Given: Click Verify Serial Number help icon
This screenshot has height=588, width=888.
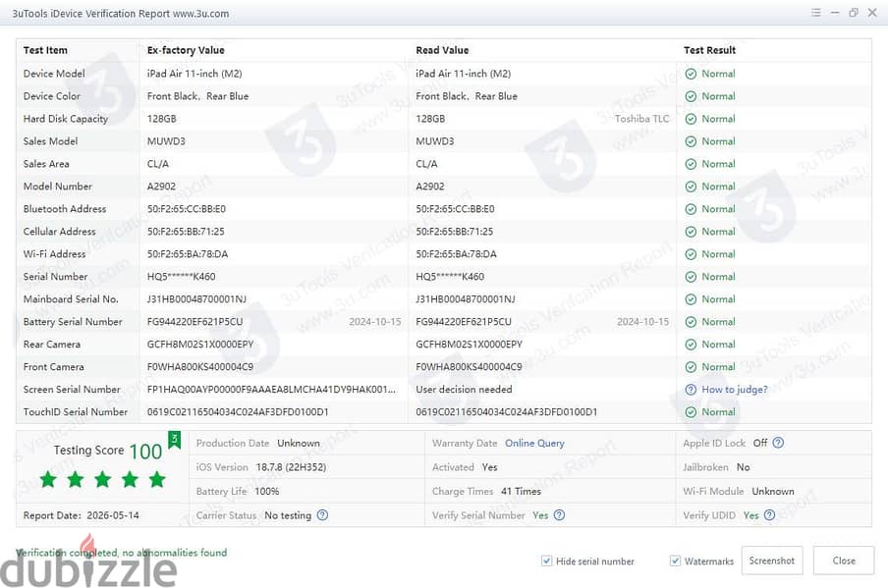Looking at the screenshot, I should pos(559,515).
